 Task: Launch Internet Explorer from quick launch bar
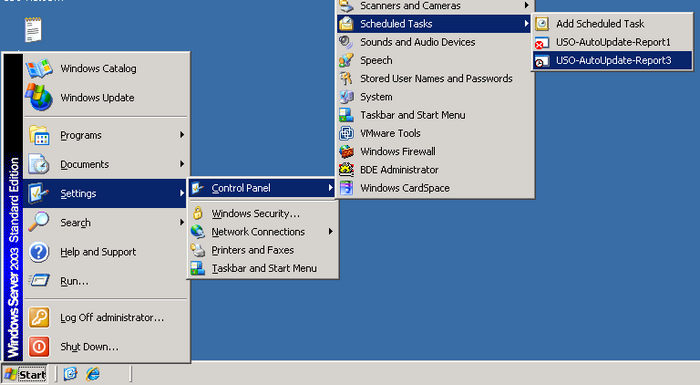click(x=92, y=373)
